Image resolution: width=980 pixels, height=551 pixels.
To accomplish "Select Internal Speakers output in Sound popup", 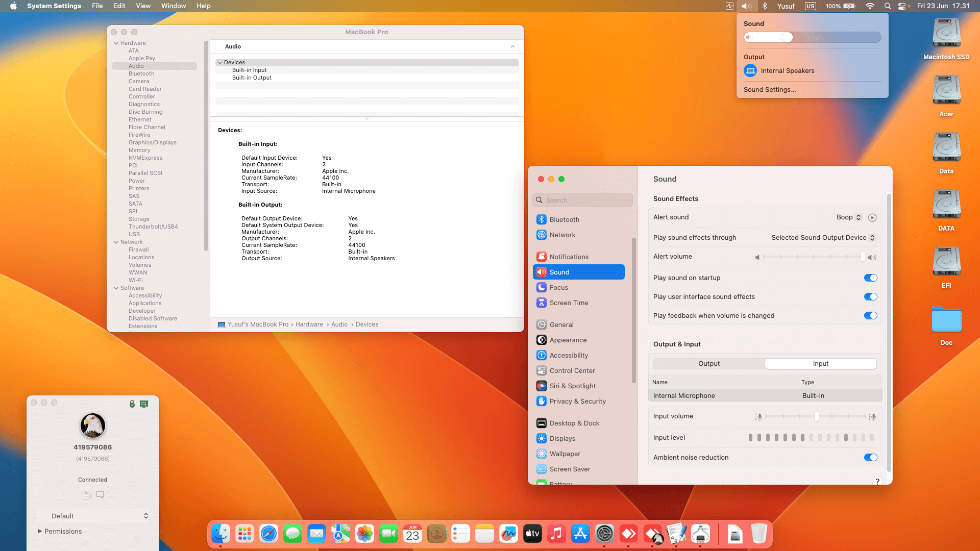I will tap(813, 71).
